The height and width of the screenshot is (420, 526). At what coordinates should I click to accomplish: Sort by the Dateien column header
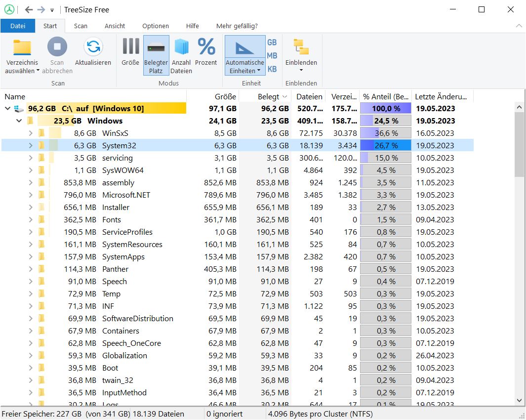[x=309, y=97]
